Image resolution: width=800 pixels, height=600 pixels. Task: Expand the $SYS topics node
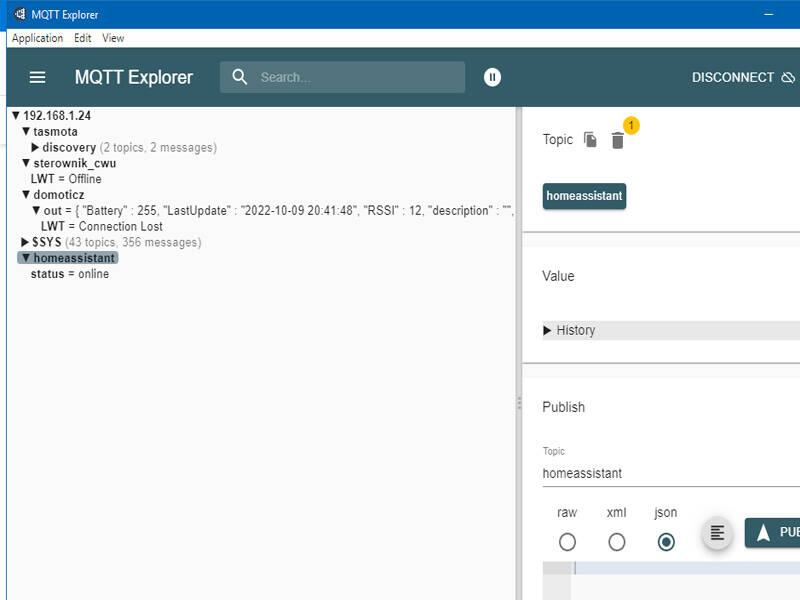pyautogui.click(x=25, y=242)
